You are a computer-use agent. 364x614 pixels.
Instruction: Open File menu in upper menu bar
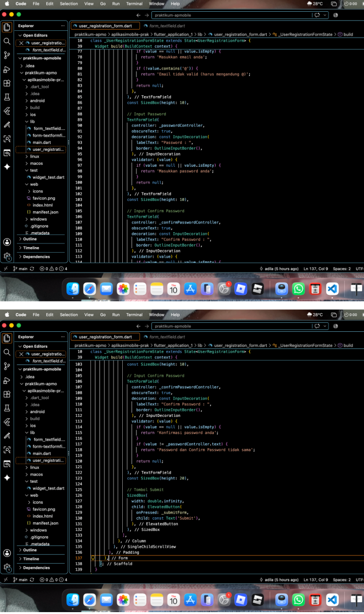pos(36,4)
